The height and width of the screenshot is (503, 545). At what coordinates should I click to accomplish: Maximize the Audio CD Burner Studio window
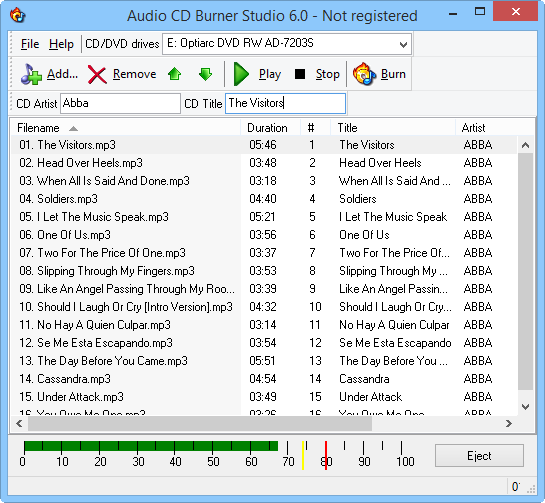(480, 11)
